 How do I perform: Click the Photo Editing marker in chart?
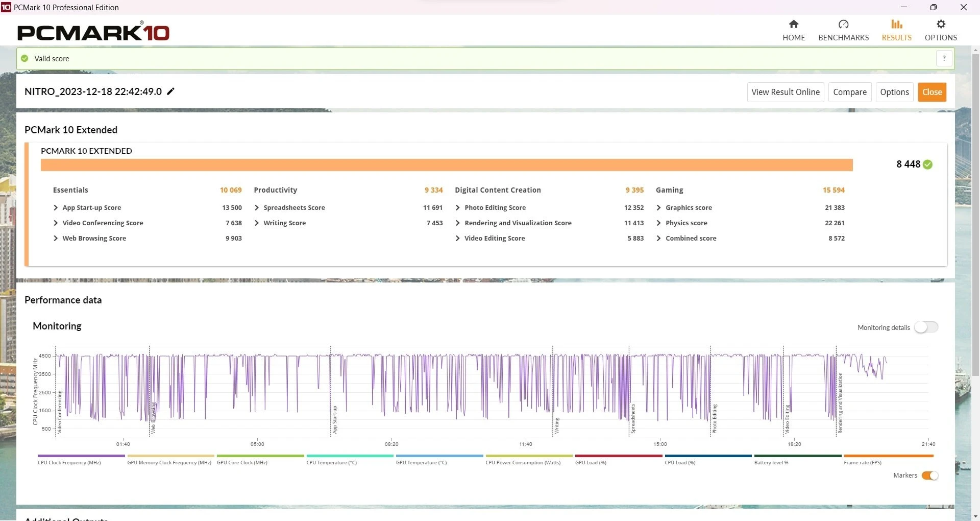[715, 419]
